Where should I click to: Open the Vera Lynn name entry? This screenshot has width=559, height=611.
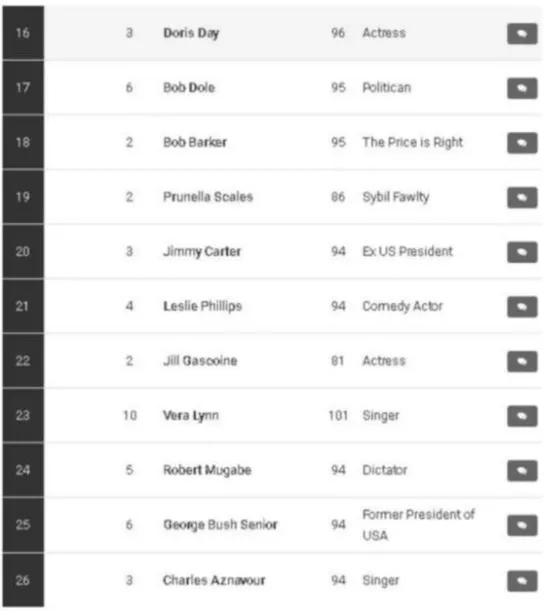pos(190,416)
